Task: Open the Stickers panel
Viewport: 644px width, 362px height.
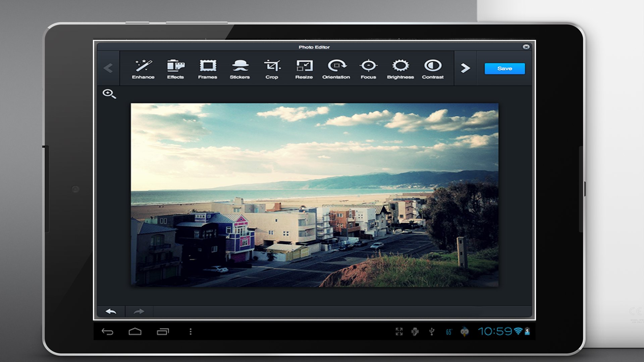Action: click(239, 68)
